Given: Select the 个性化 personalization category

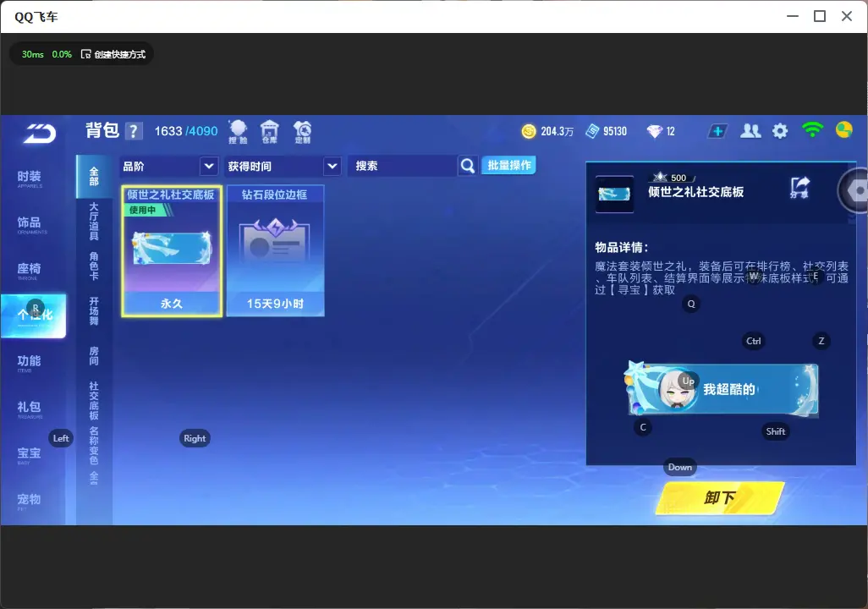Looking at the screenshot, I should (34, 315).
